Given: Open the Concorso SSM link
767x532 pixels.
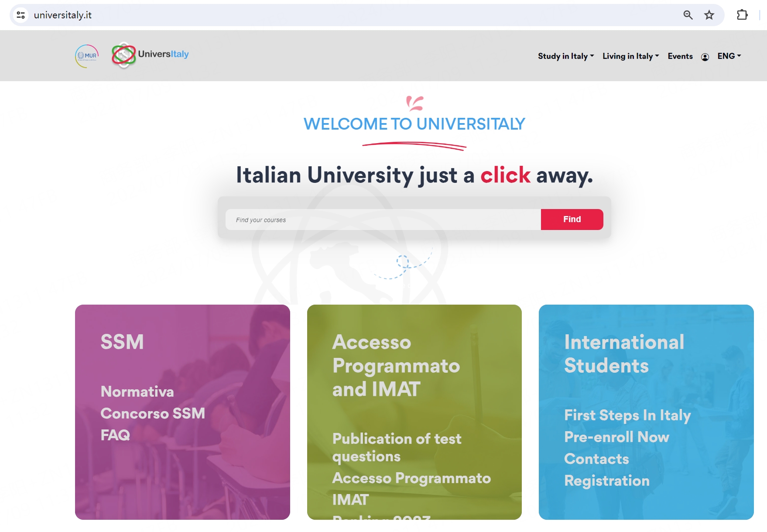Looking at the screenshot, I should (x=153, y=413).
